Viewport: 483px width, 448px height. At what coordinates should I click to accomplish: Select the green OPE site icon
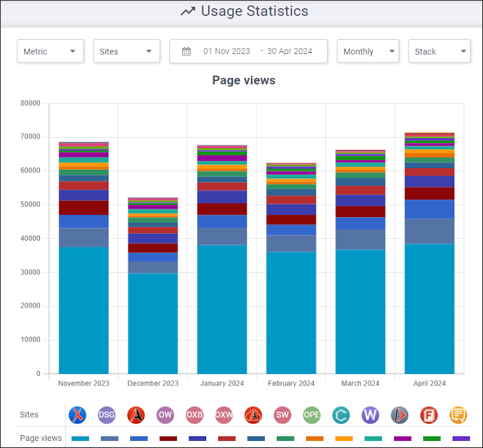click(x=312, y=415)
